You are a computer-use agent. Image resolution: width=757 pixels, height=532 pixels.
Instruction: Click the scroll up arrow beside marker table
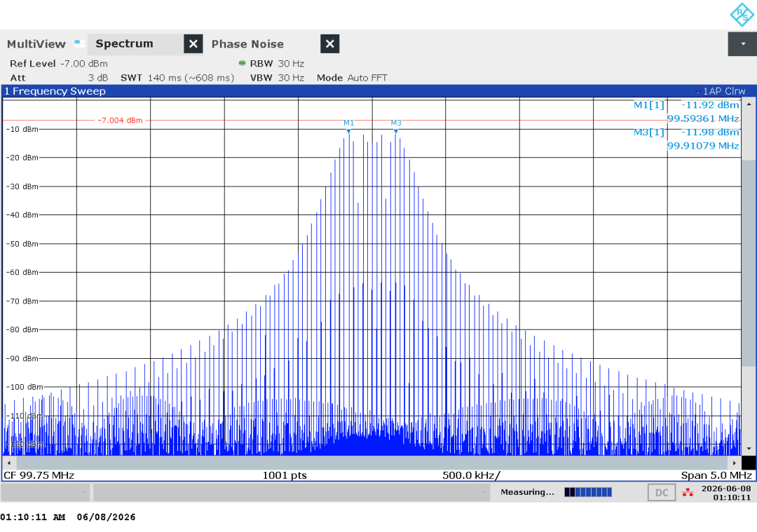(x=749, y=104)
